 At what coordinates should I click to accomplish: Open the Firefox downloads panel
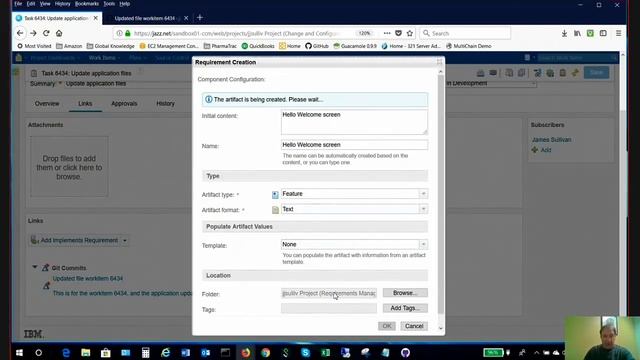(x=564, y=33)
